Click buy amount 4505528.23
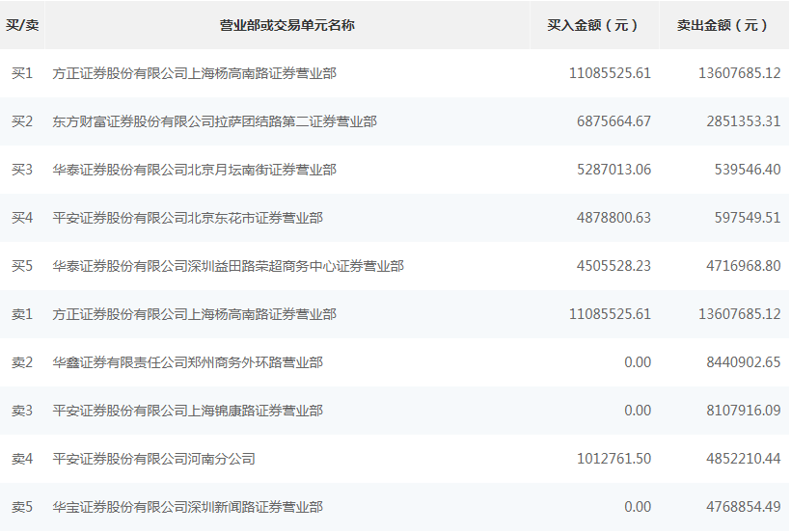 614,266
